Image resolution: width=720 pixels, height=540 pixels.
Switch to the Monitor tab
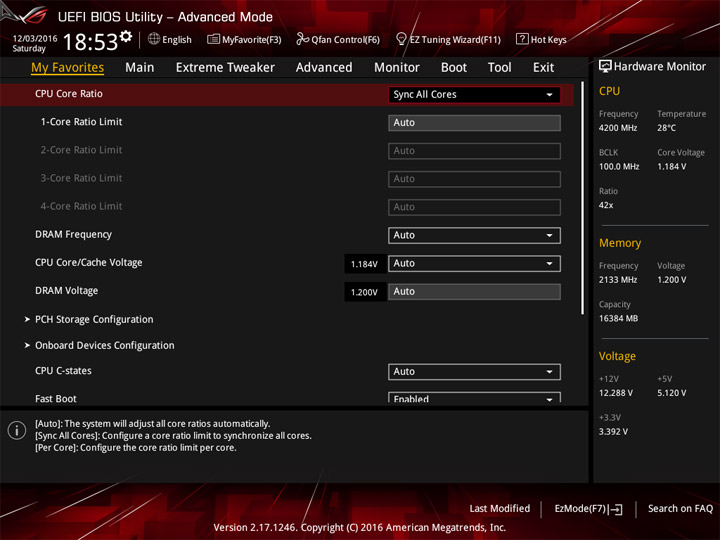(397, 68)
